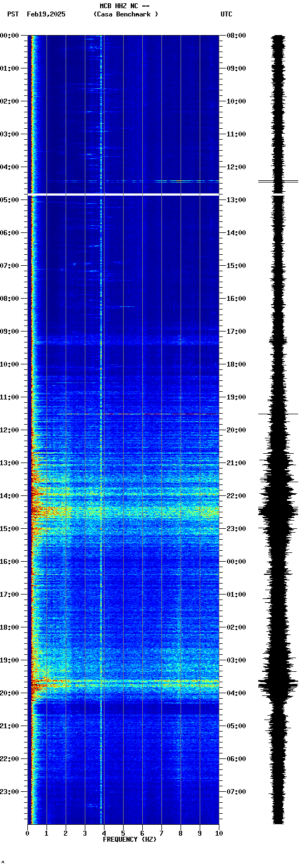Click the PST 09:00 time label
This screenshot has width=302, height=868.
coord(9,332)
